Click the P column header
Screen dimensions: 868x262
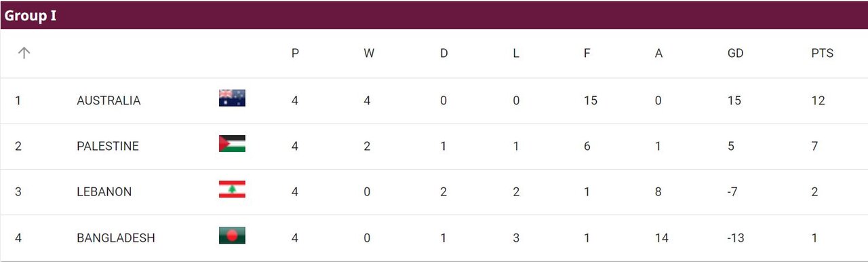click(x=295, y=53)
